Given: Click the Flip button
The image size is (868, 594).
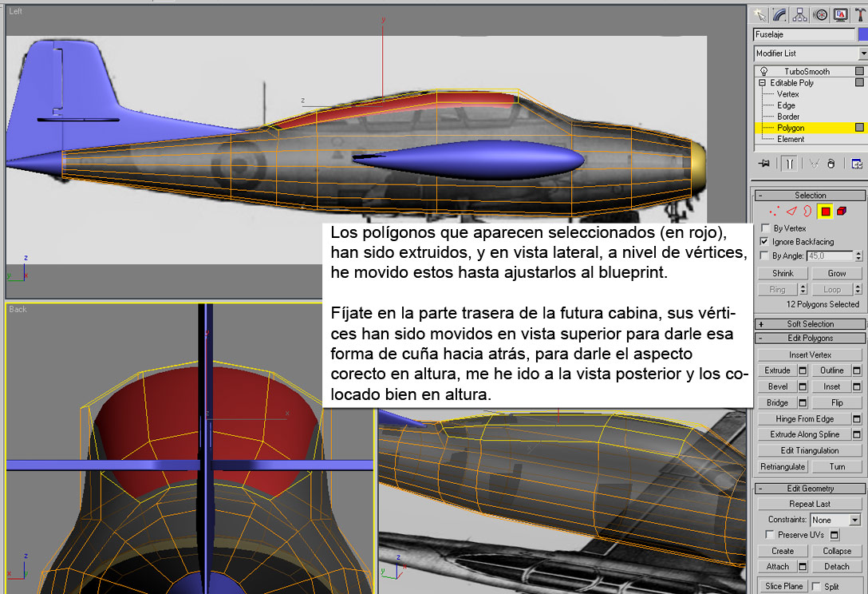Looking at the screenshot, I should point(836,403).
